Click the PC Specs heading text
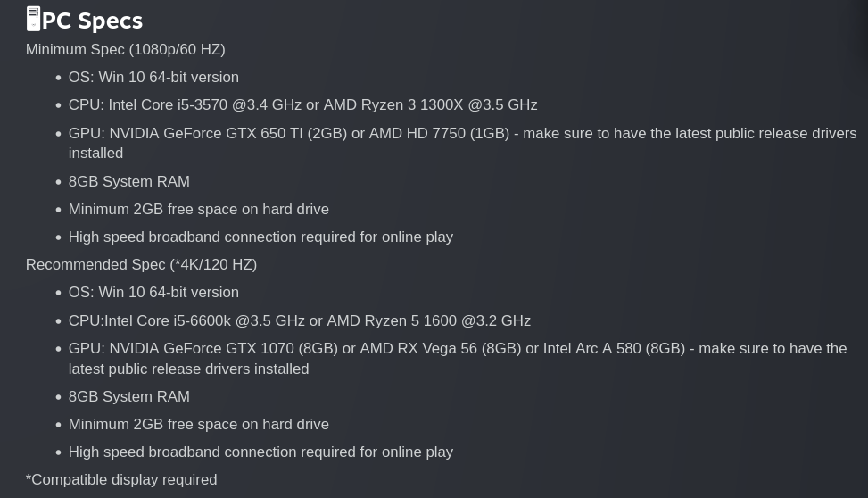868x498 pixels. [93, 21]
